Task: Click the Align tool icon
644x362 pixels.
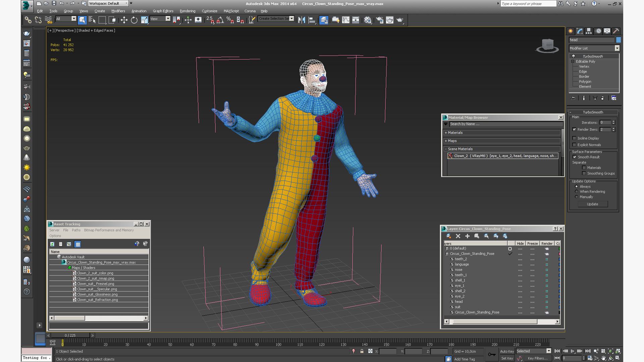Action: 312,20
